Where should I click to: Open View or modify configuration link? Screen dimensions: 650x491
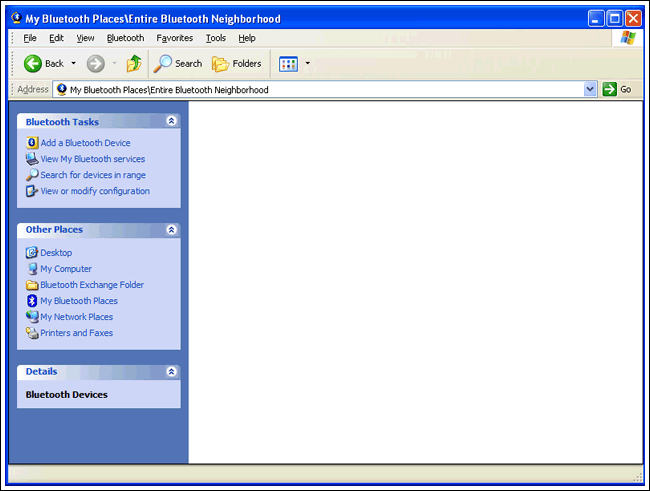[x=95, y=191]
